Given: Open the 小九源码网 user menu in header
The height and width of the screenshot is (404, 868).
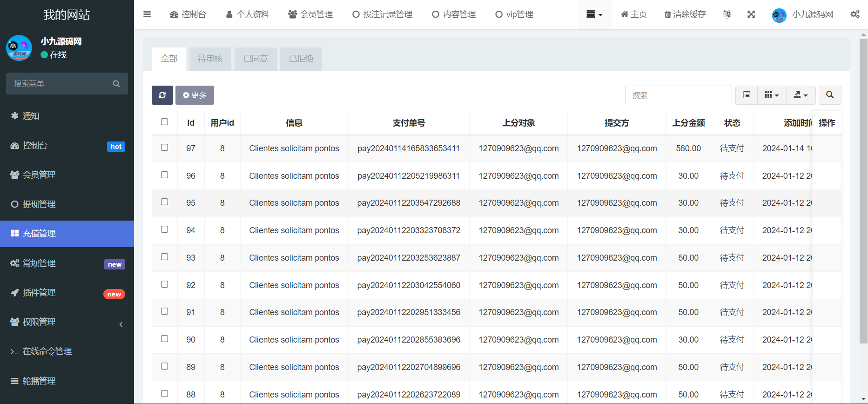Looking at the screenshot, I should click(x=802, y=14).
